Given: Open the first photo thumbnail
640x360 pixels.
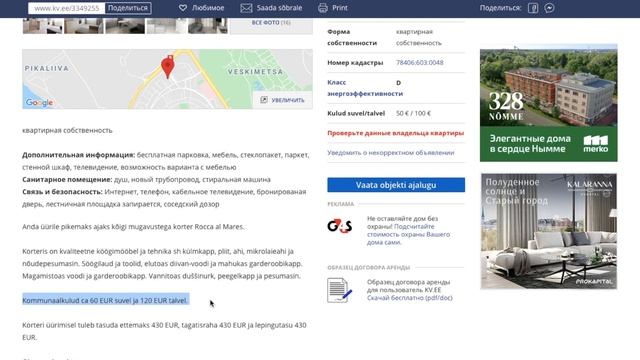Looking at the screenshot, I should pyautogui.click(x=43, y=25).
